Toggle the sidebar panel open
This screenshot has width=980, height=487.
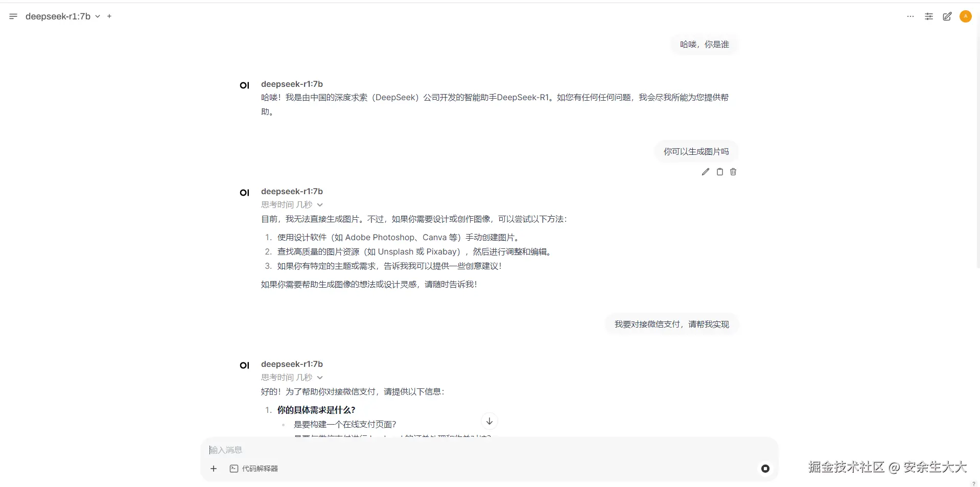[x=13, y=16]
